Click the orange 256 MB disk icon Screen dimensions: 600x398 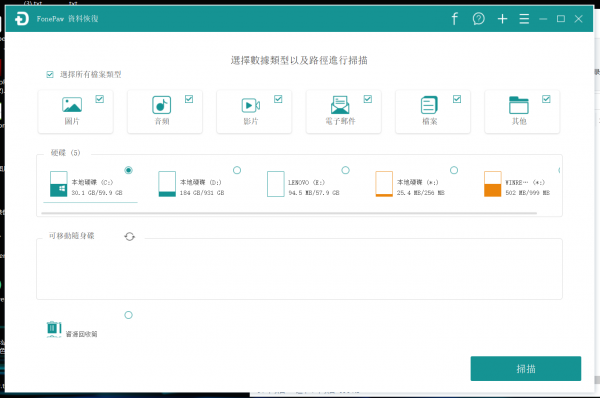(x=384, y=184)
